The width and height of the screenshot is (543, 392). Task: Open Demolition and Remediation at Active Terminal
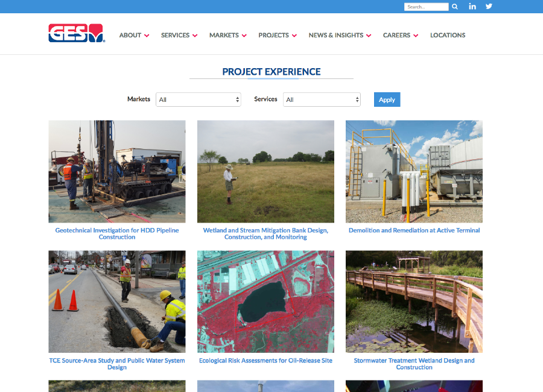(414, 230)
